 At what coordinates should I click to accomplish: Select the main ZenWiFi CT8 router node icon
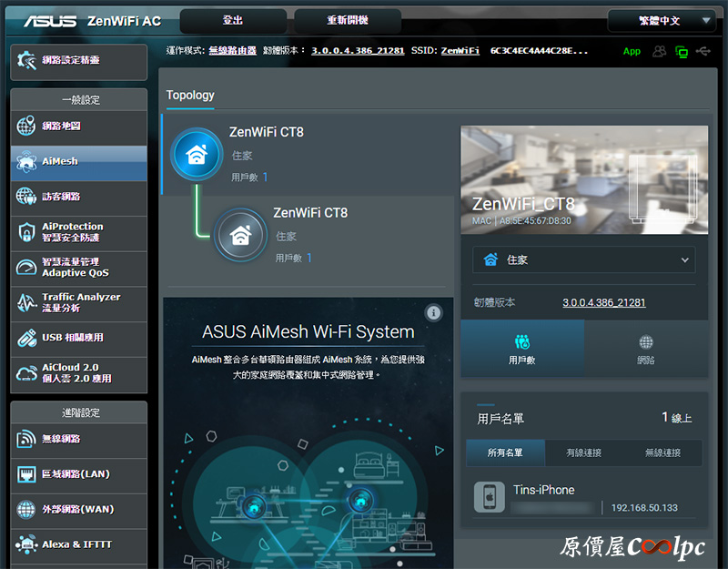tap(197, 154)
